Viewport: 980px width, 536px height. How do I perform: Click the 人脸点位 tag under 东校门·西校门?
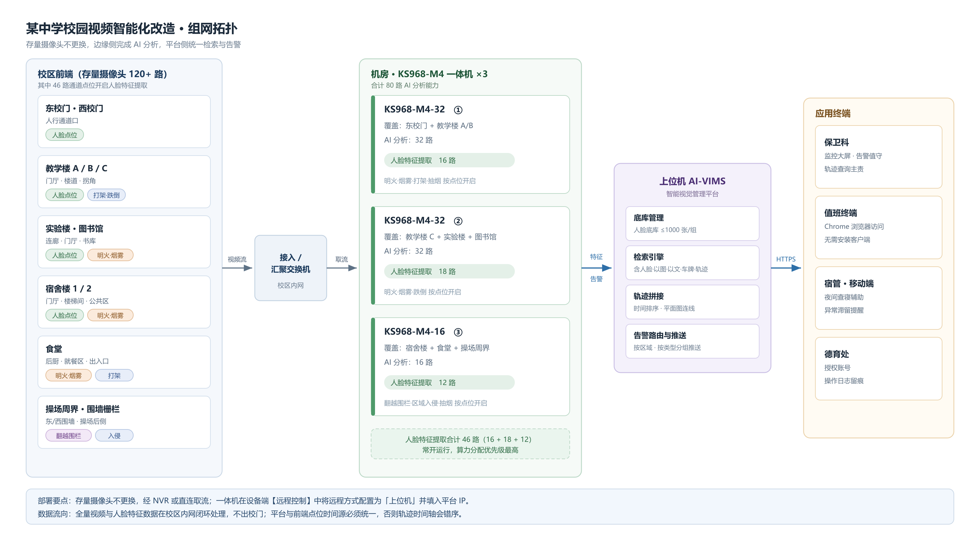point(65,135)
